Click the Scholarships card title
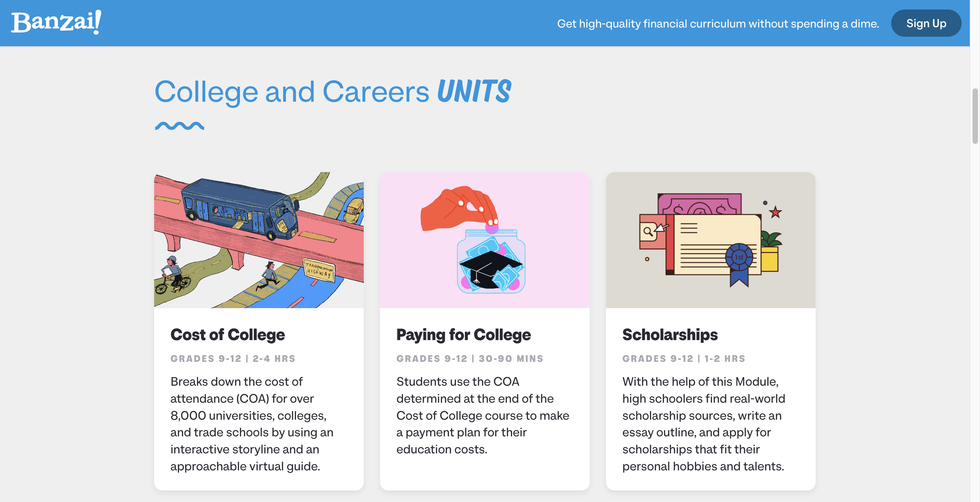 tap(670, 335)
